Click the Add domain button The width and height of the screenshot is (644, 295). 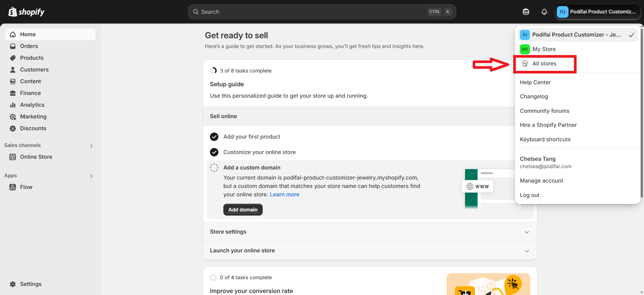243,209
